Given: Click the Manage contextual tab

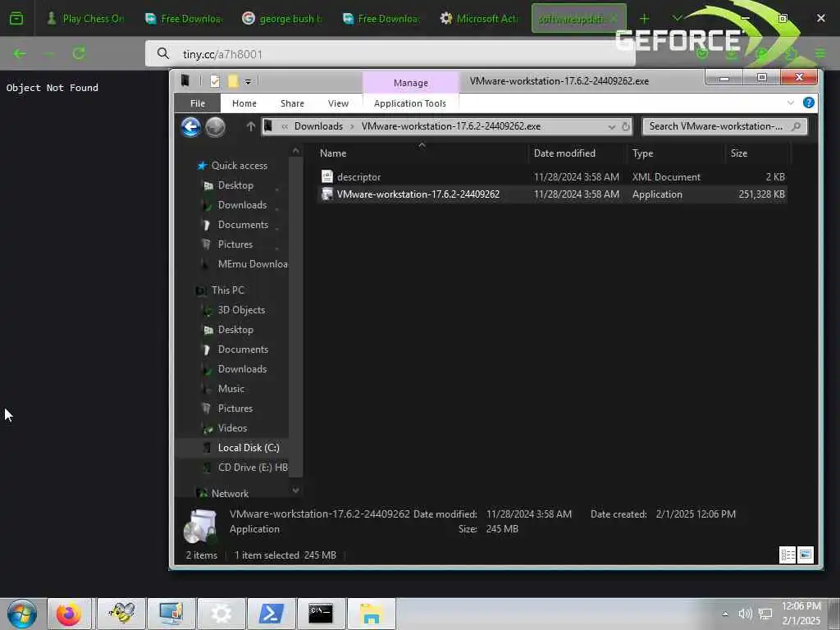Looking at the screenshot, I should (411, 83).
